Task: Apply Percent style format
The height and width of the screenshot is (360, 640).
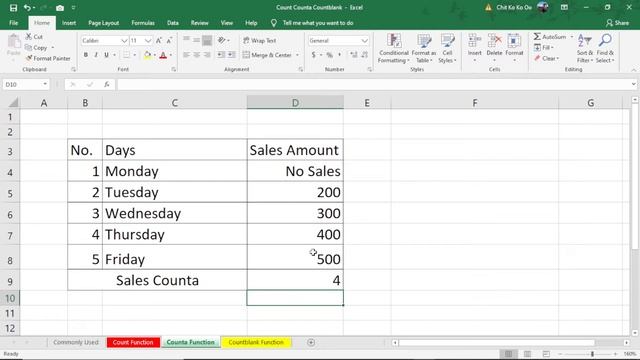Action: click(329, 55)
